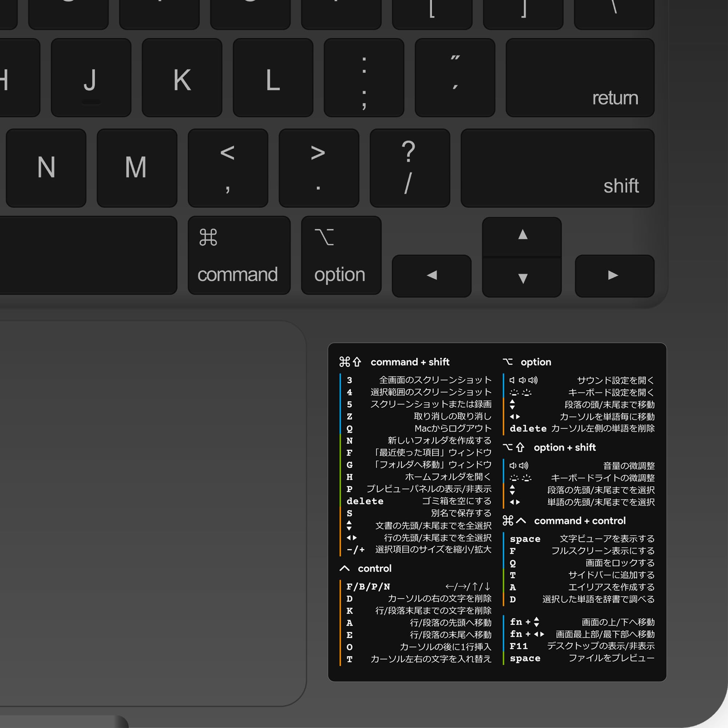This screenshot has width=728, height=728.
Task: Click the "F/B/P/N" entry under control
Action: [x=368, y=587]
